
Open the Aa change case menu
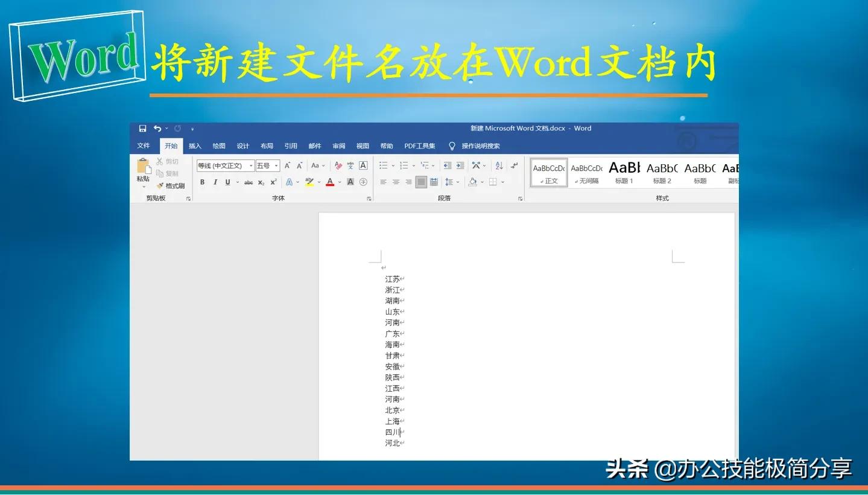[318, 165]
